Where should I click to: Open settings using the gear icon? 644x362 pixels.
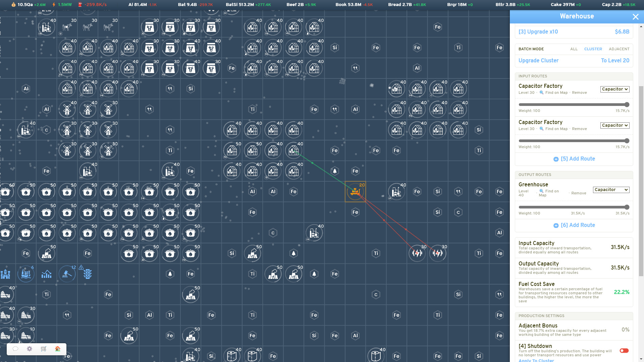[x=30, y=349]
